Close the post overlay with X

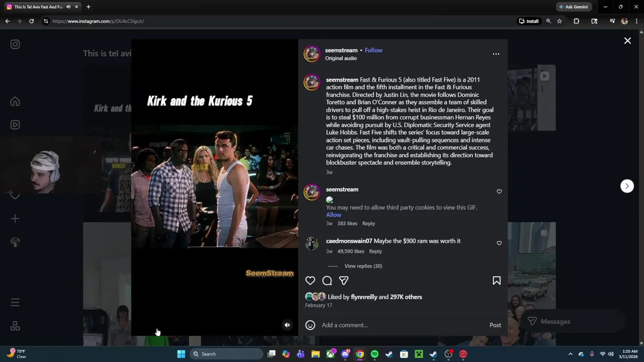627,41
